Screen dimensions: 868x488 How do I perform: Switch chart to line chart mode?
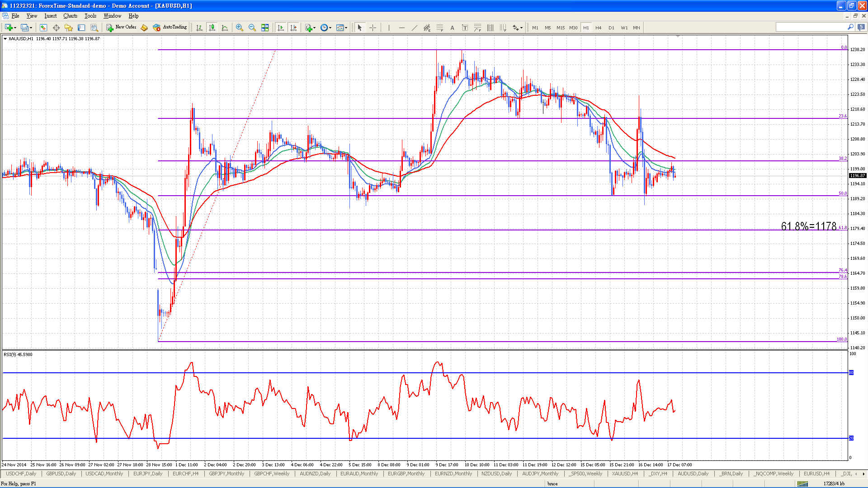(225, 28)
